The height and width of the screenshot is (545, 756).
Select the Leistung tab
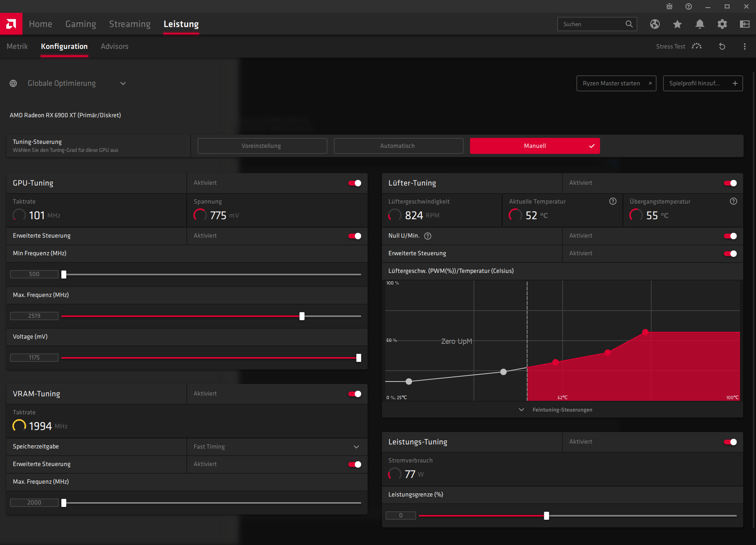coord(181,24)
